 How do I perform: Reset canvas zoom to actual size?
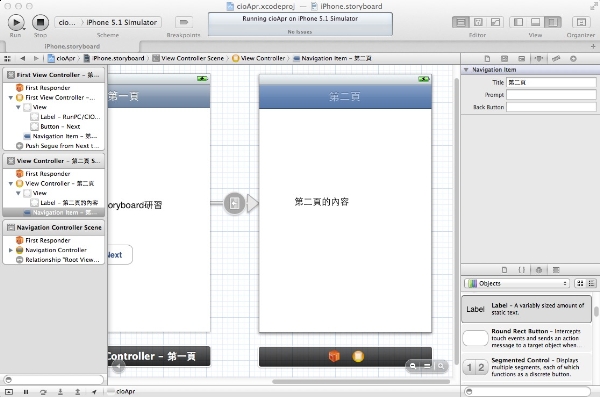(427, 366)
